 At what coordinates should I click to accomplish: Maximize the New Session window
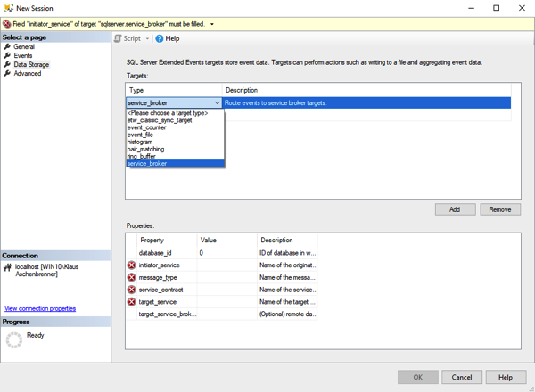click(497, 8)
